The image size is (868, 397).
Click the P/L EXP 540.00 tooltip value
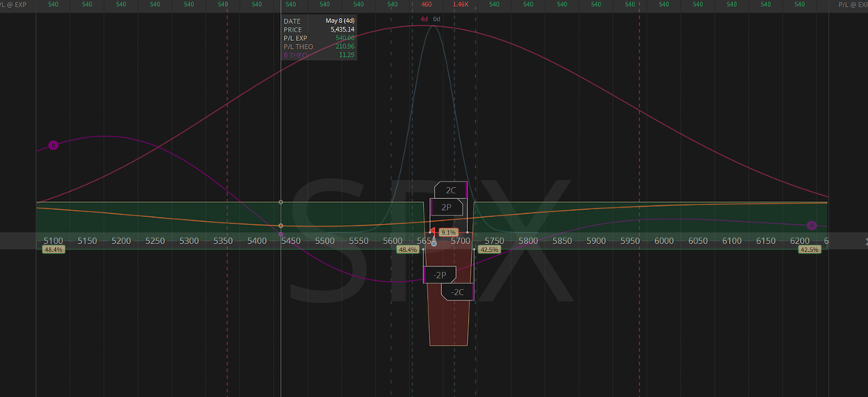point(345,38)
